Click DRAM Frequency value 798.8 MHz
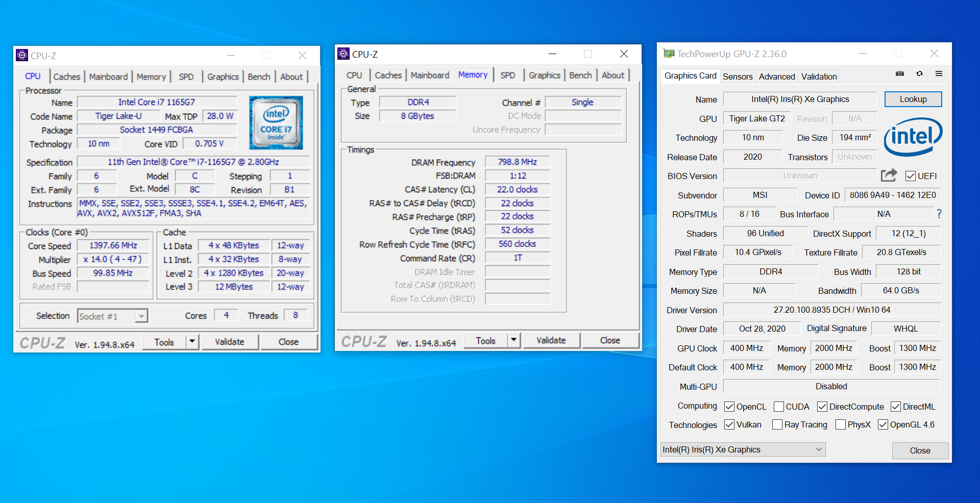Screen dimensions: 980x503 tap(517, 162)
